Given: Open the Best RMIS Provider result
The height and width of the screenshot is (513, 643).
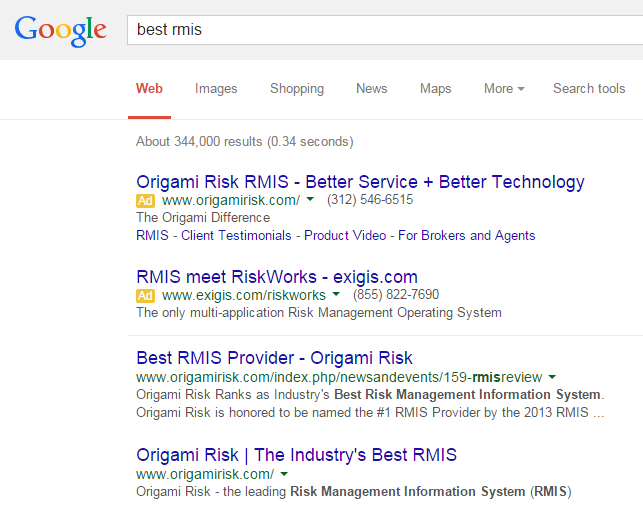Looking at the screenshot, I should (274, 358).
